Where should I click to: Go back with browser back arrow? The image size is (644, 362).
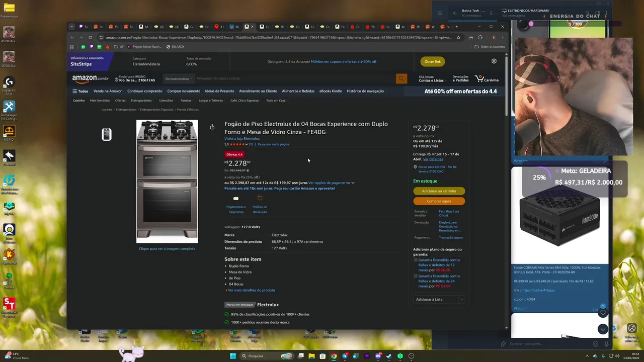(72, 37)
